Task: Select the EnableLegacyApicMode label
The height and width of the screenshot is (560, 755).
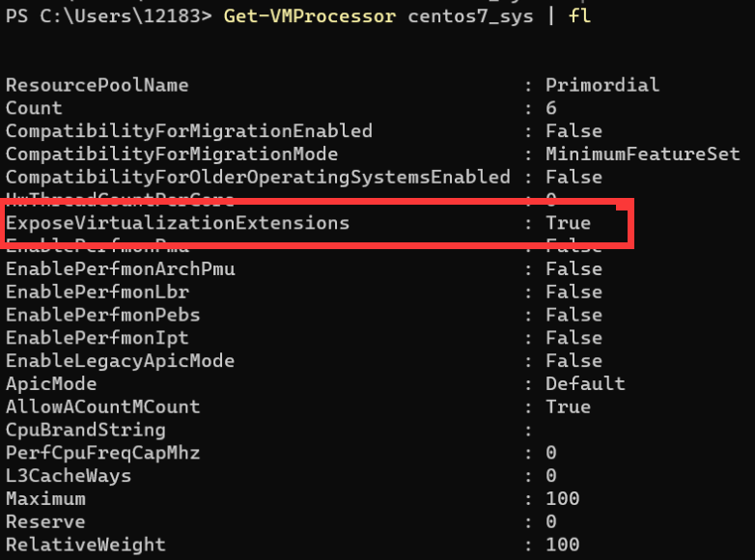Action: (x=121, y=361)
